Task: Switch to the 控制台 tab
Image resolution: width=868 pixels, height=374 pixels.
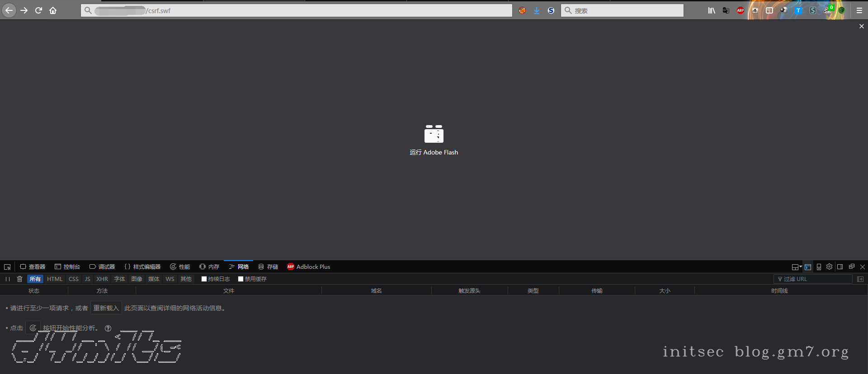Action: (67, 267)
